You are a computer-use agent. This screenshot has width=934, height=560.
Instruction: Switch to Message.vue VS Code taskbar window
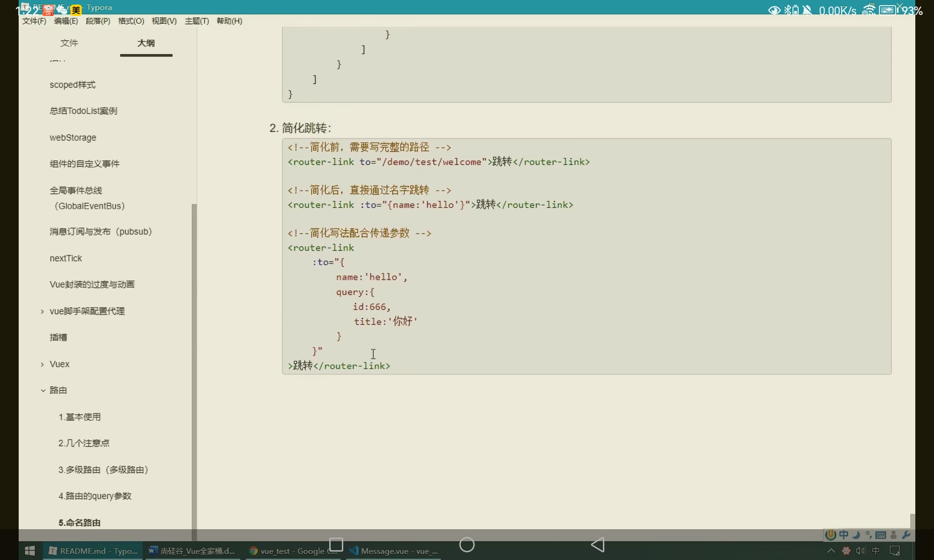(x=395, y=551)
